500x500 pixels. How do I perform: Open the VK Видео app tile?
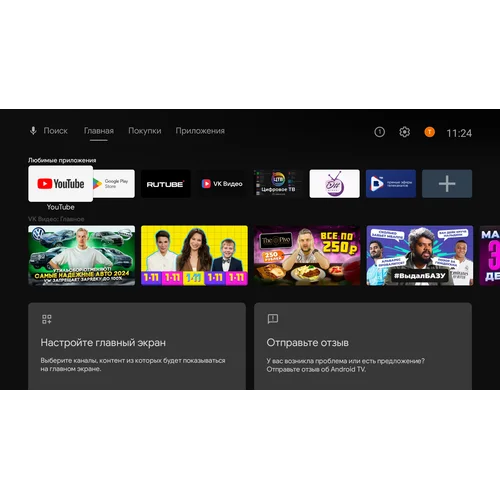pyautogui.click(x=222, y=184)
